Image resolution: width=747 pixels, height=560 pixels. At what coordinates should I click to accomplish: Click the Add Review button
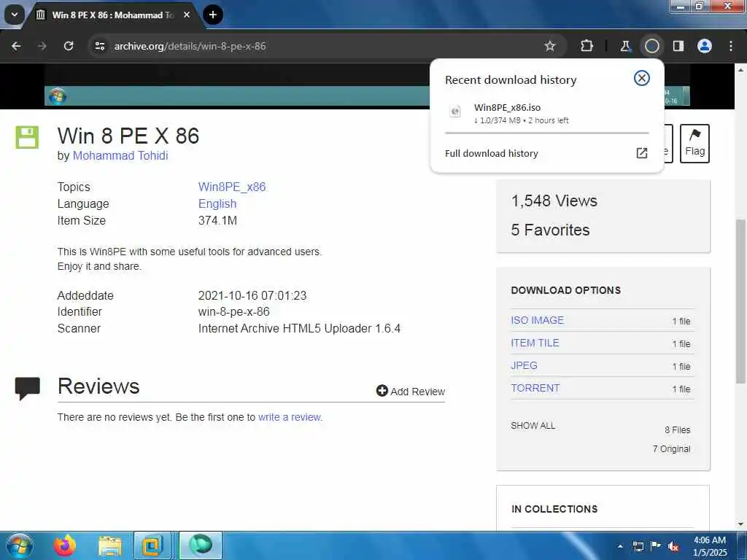(x=410, y=391)
